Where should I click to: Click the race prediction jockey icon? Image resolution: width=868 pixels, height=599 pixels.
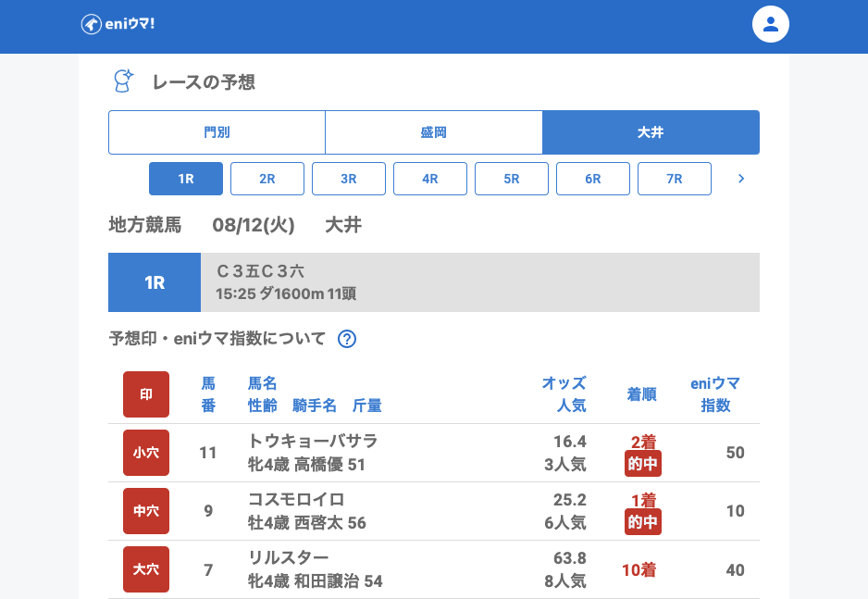pos(123,81)
